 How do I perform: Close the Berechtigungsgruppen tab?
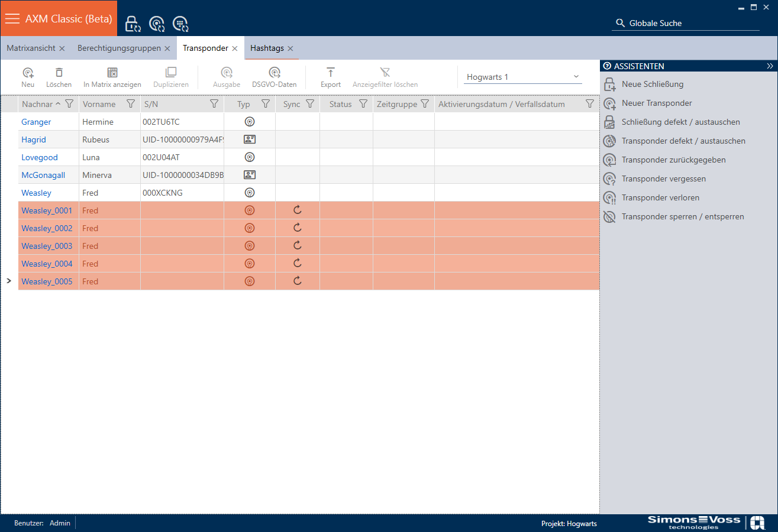[167, 48]
